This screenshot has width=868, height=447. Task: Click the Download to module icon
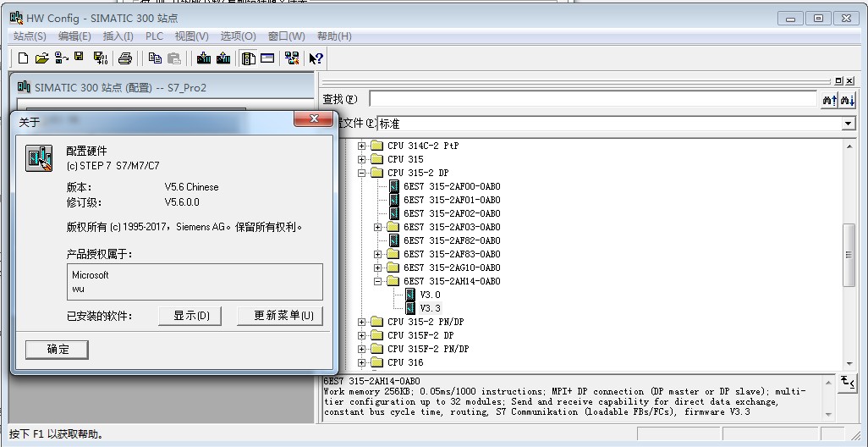[204, 58]
